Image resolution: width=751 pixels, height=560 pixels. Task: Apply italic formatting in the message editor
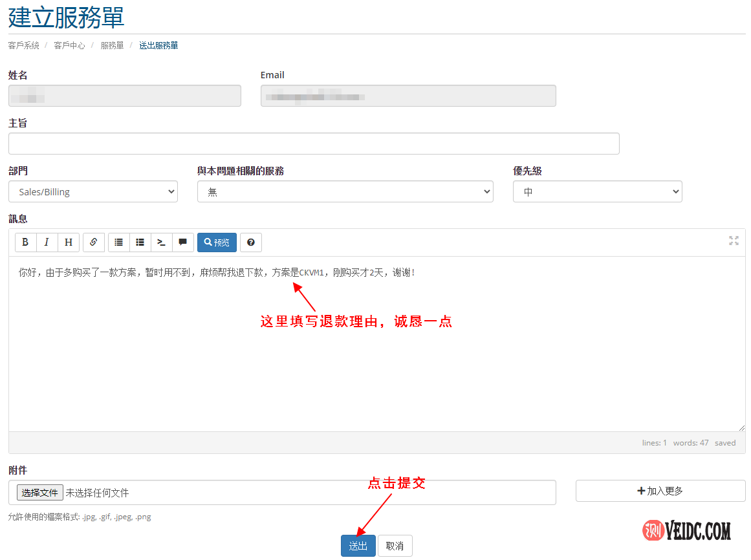[x=47, y=242]
